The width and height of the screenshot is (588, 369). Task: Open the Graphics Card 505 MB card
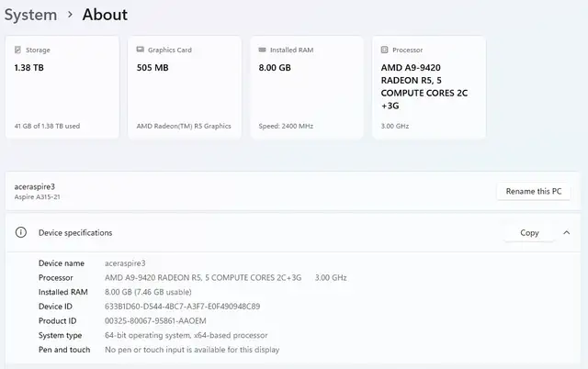(185, 87)
